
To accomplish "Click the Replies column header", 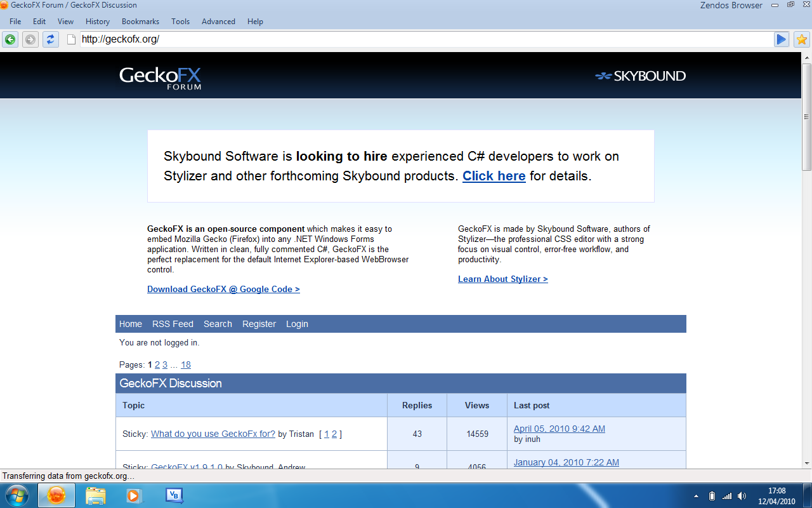I will tap(417, 405).
